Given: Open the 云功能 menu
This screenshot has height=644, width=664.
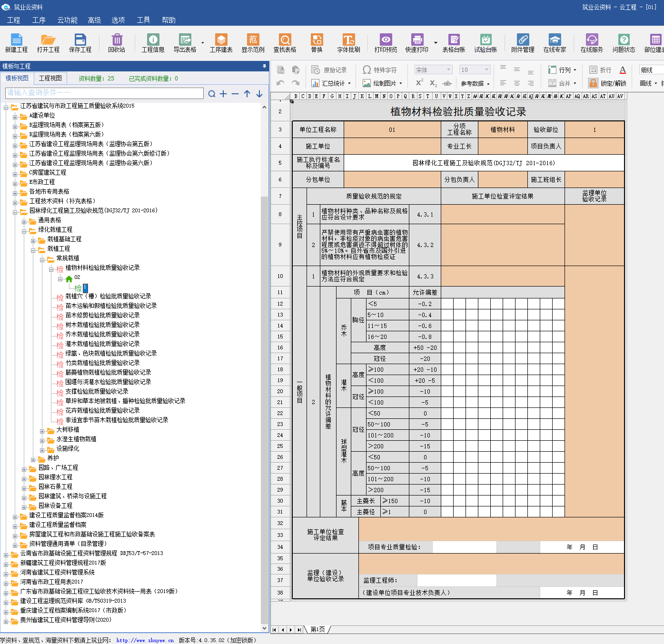Looking at the screenshot, I should (67, 20).
